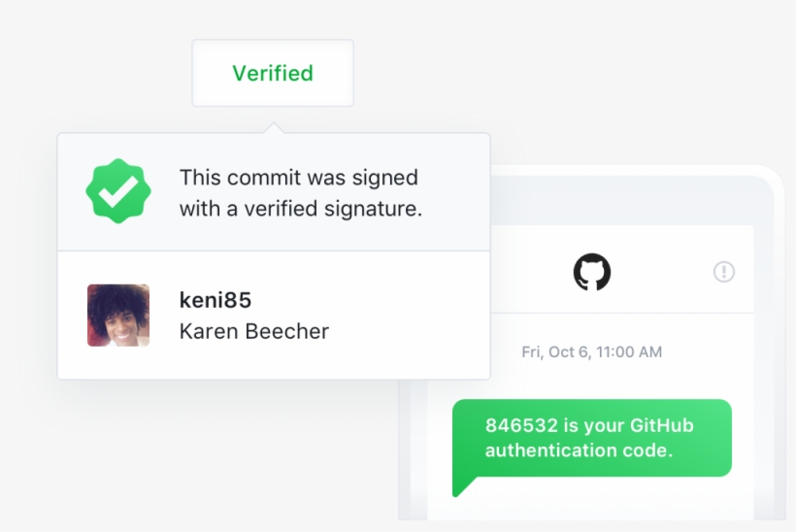Click the "with a verified signature." text line
Image resolution: width=796 pixels, height=532 pixels.
pos(301,209)
